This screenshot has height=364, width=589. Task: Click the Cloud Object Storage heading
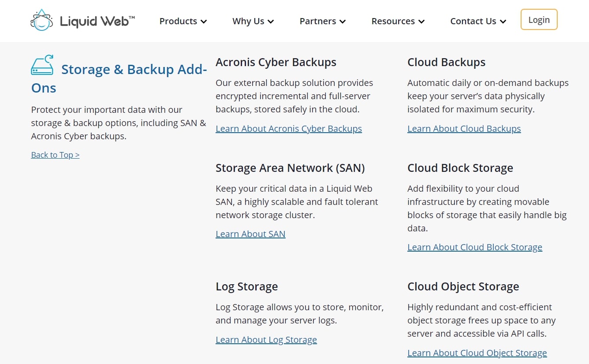point(463,286)
